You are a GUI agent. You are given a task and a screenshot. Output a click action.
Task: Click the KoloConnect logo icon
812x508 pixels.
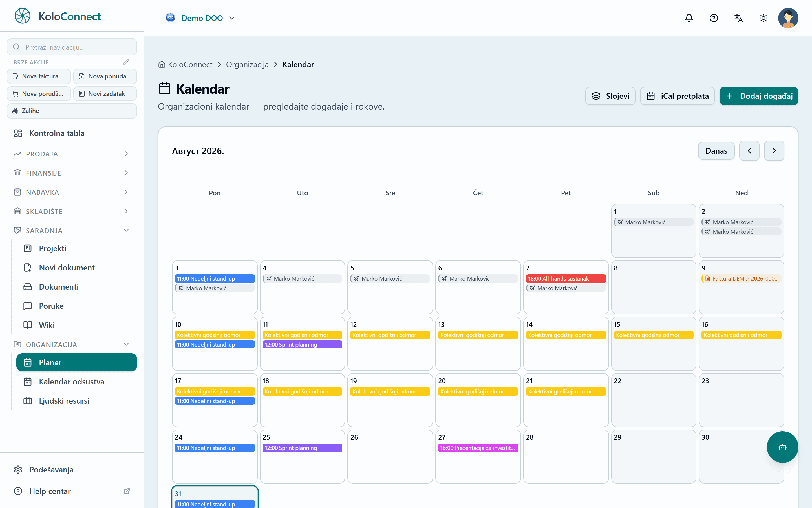pos(23,16)
